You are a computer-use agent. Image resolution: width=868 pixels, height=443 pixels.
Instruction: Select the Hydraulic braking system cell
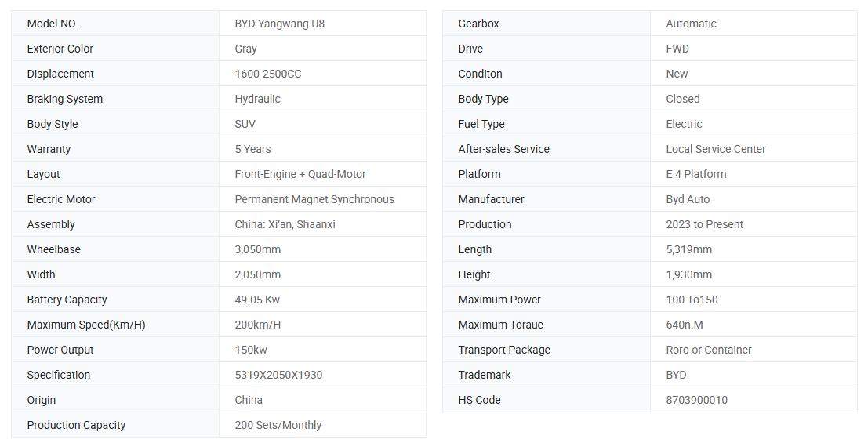click(x=323, y=99)
